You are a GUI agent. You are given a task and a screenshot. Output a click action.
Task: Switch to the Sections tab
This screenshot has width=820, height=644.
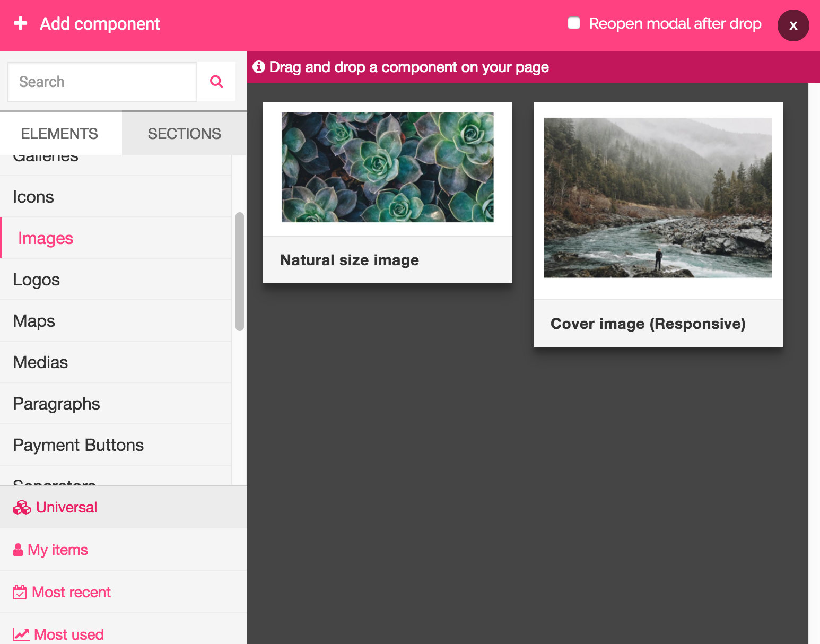click(184, 134)
